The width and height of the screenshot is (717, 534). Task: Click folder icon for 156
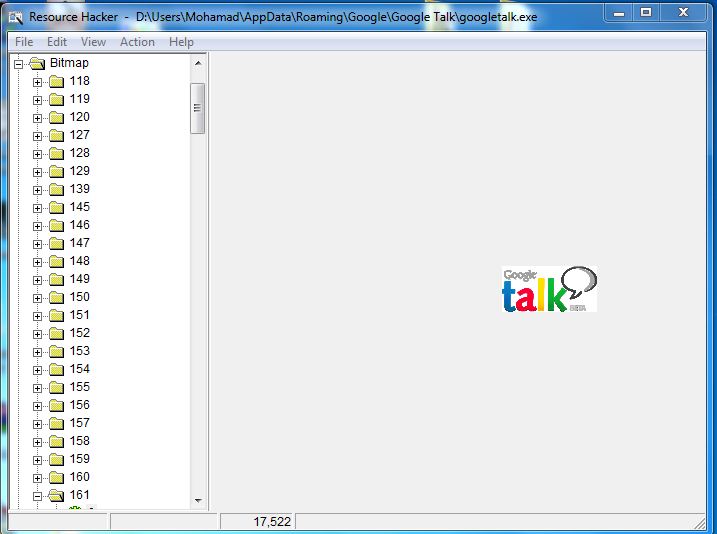click(x=56, y=406)
